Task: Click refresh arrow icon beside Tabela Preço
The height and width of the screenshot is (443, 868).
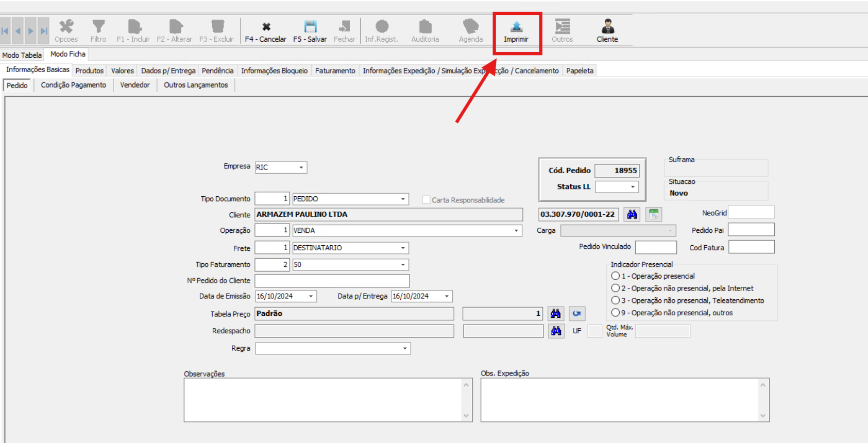Action: (577, 314)
